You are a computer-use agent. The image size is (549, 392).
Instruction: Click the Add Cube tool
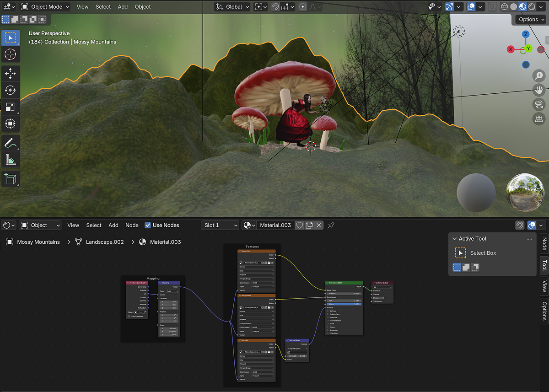pyautogui.click(x=10, y=178)
